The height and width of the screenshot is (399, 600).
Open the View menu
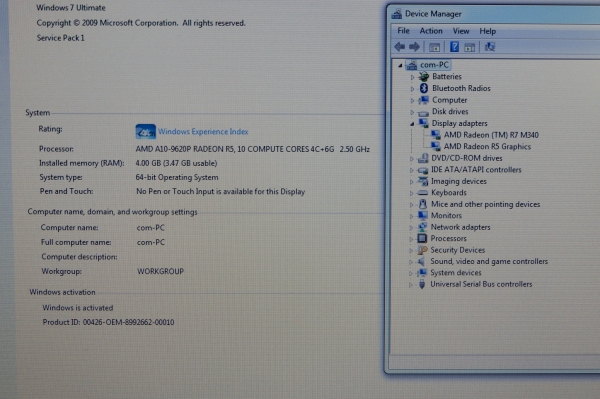(461, 31)
